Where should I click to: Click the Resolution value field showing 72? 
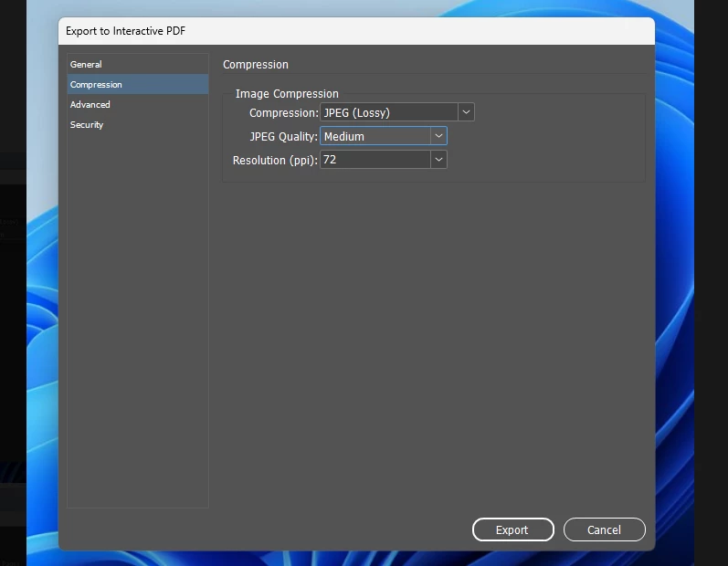tap(375, 160)
